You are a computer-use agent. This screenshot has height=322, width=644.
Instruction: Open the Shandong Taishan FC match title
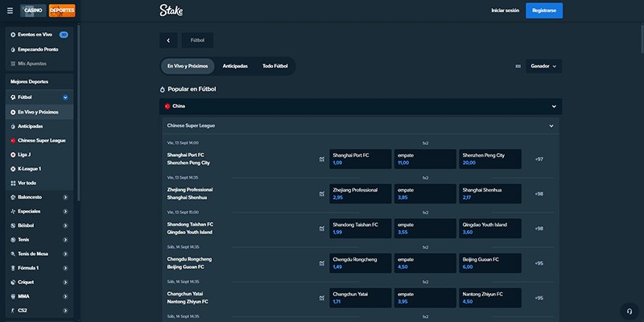[x=190, y=225]
